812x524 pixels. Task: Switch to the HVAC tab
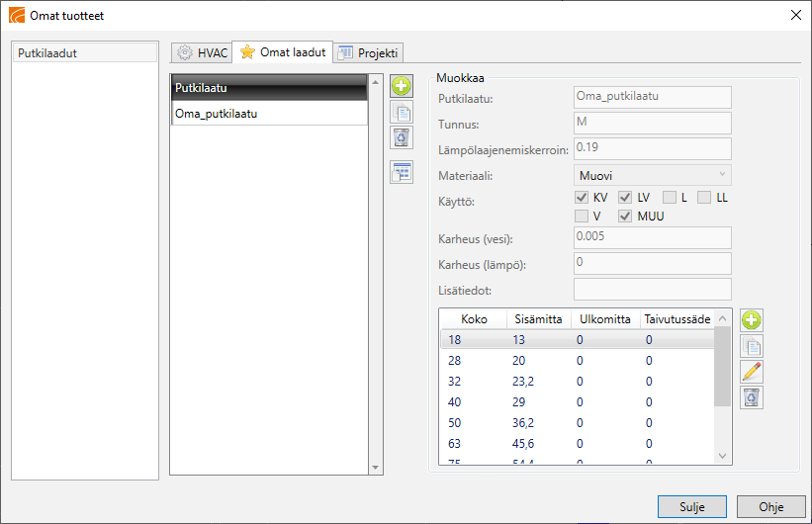tap(201, 52)
